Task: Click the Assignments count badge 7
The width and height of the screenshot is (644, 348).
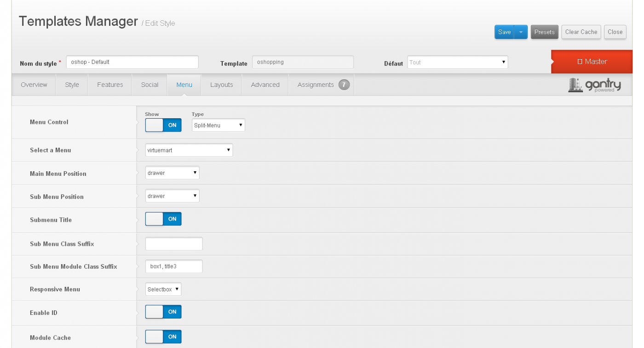Action: 344,85
